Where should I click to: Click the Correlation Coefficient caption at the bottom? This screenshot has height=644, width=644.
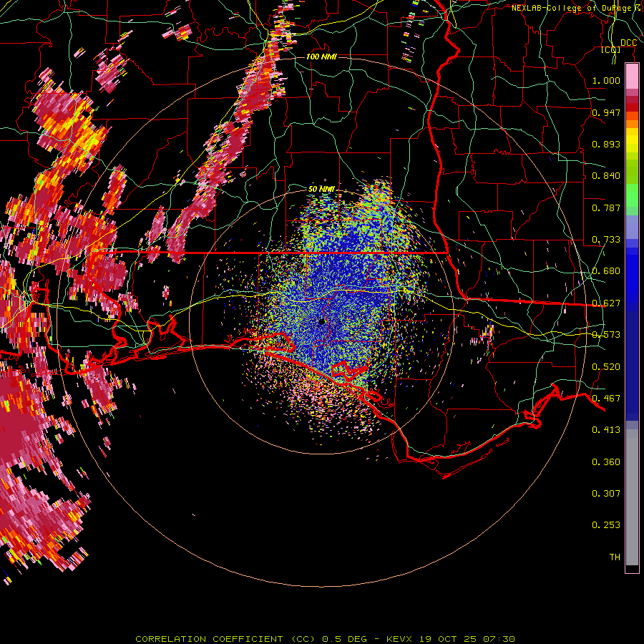click(x=326, y=639)
